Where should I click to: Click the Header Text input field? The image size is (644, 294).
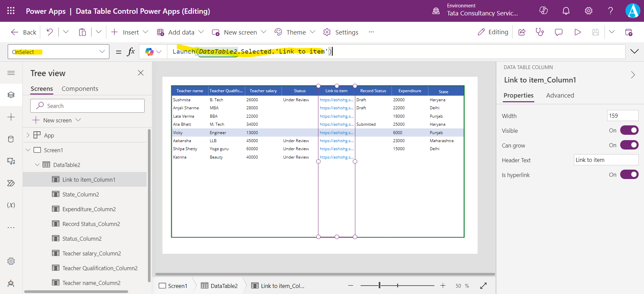point(606,160)
